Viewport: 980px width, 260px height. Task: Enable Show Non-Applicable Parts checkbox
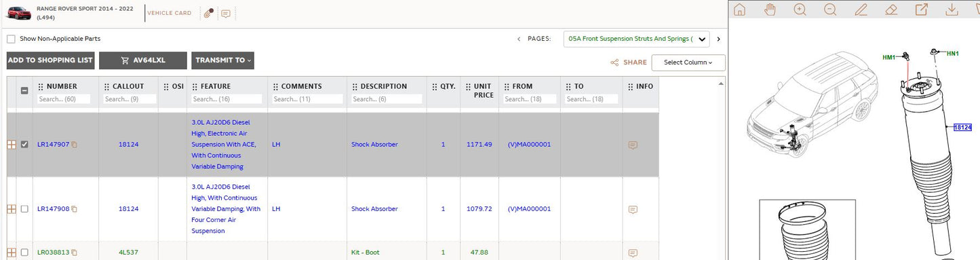11,39
